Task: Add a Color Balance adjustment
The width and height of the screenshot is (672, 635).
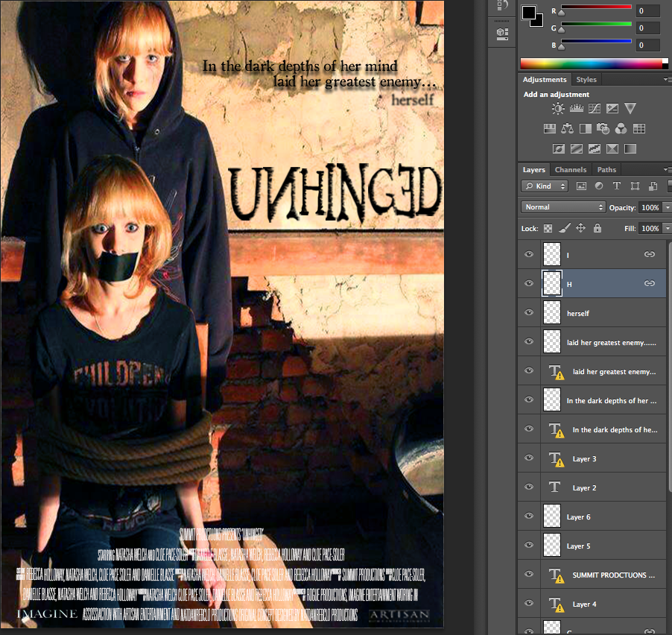Action: (567, 129)
